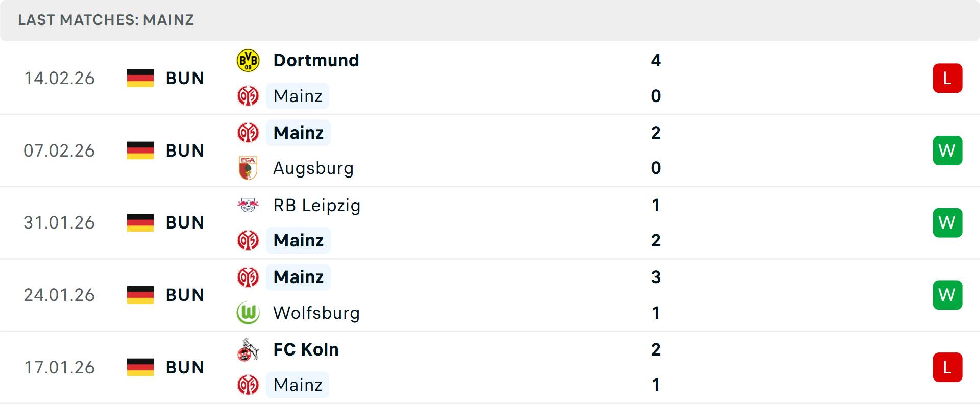Click the 24.01.26 match date
This screenshot has height=404, width=980.
tap(59, 295)
